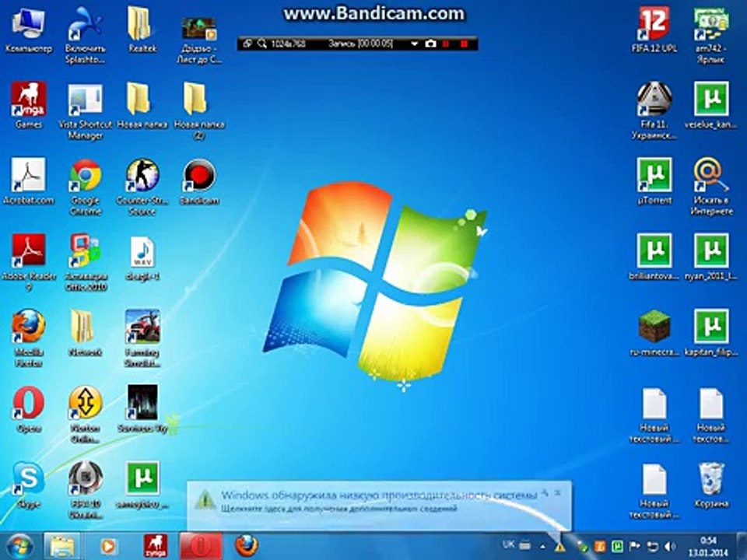Switch the UK input language indicator
Viewport: 747px width, 560px height.
coord(508,544)
